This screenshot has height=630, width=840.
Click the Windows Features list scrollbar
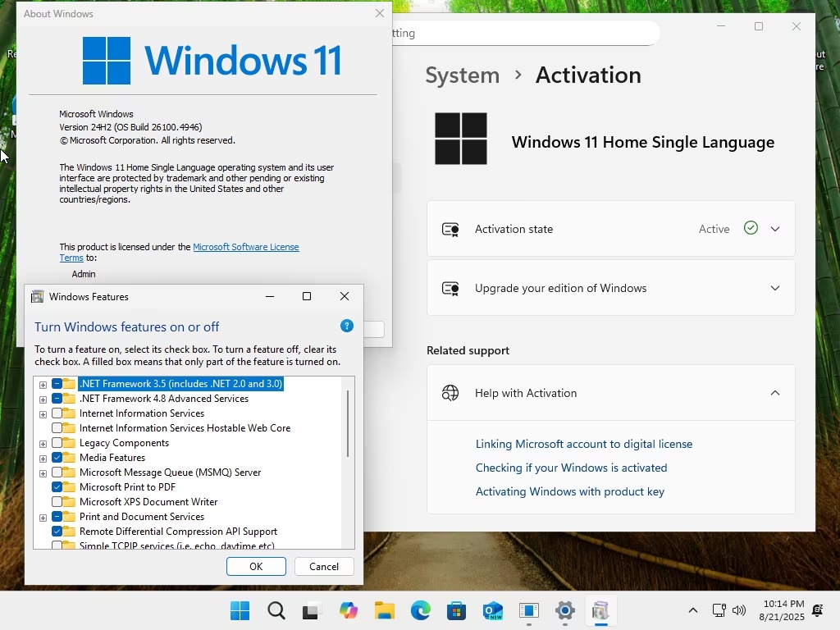coord(348,424)
